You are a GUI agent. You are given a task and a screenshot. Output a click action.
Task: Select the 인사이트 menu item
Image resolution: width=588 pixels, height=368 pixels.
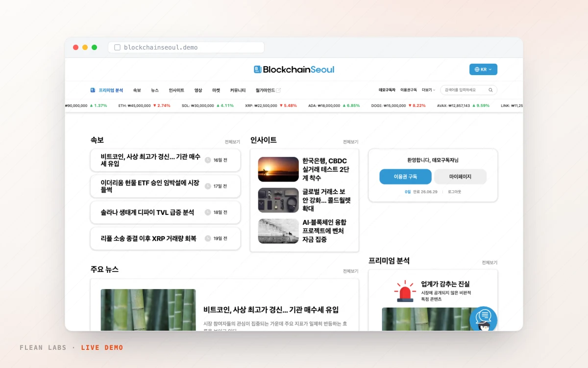[176, 90]
